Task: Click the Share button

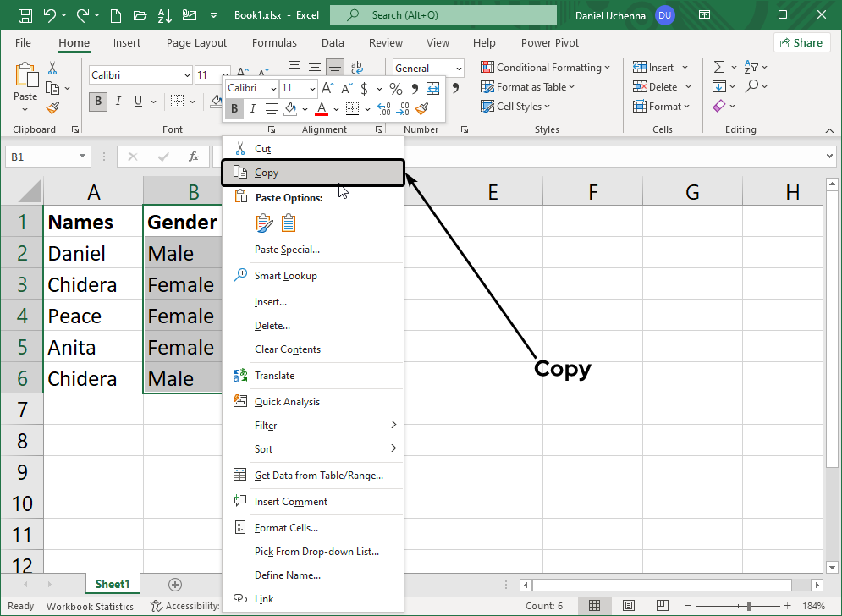Action: (801, 42)
